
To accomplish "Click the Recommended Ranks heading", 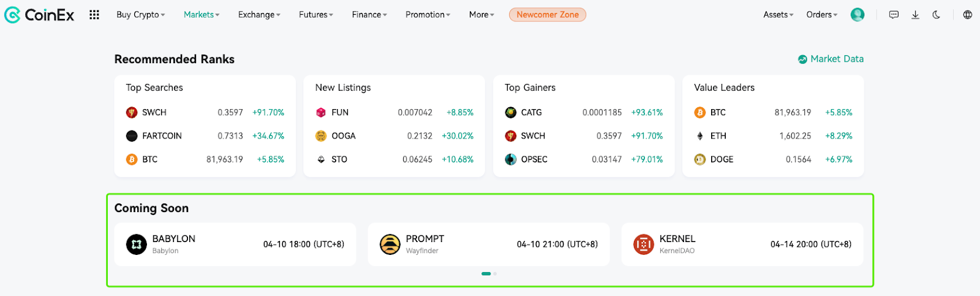I will tap(175, 59).
